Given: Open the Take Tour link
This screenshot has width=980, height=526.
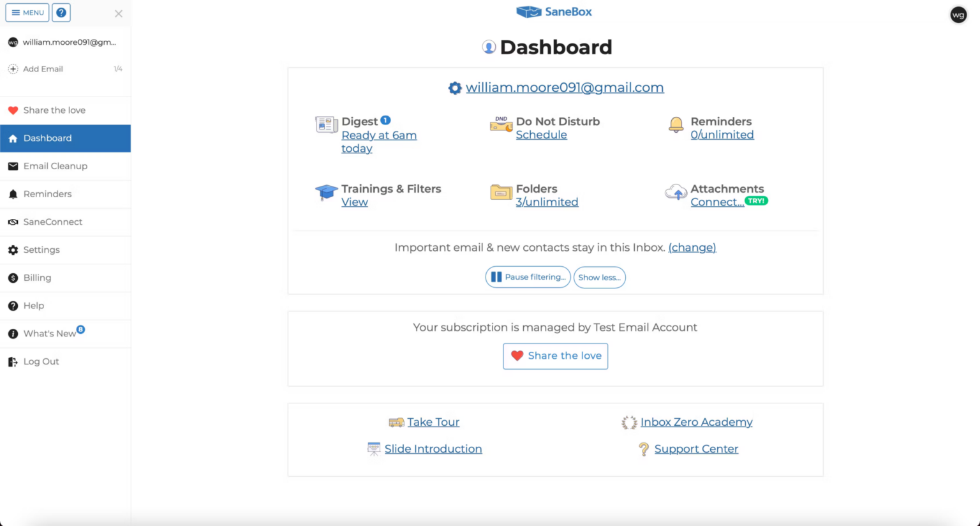Looking at the screenshot, I should point(433,422).
